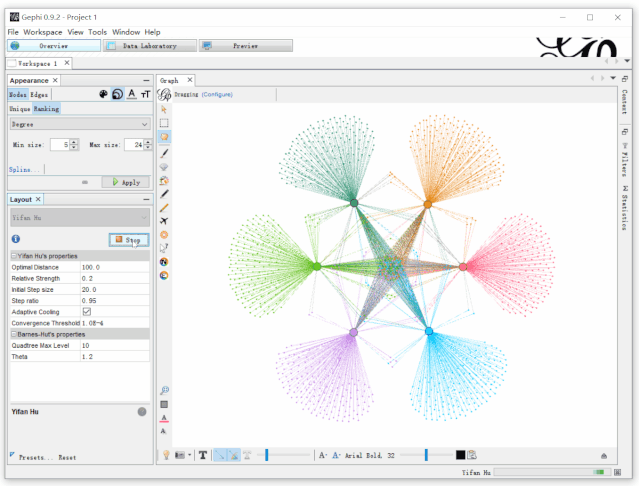
Task: Toggle lightbulb background color button
Action: point(166,455)
